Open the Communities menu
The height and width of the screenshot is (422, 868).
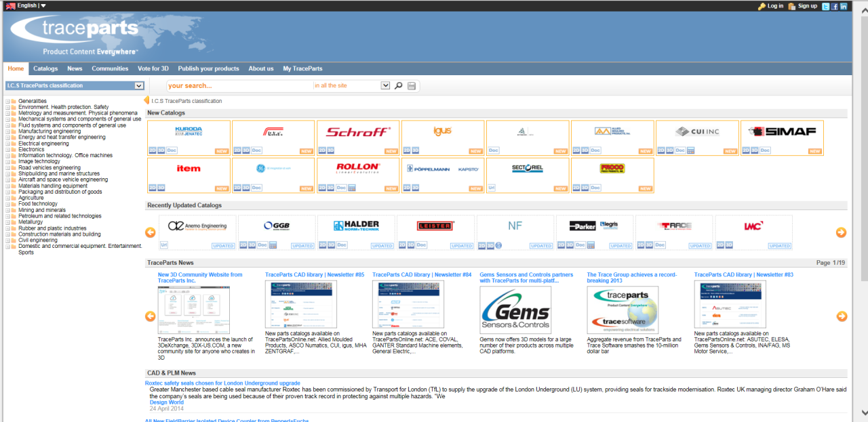110,68
